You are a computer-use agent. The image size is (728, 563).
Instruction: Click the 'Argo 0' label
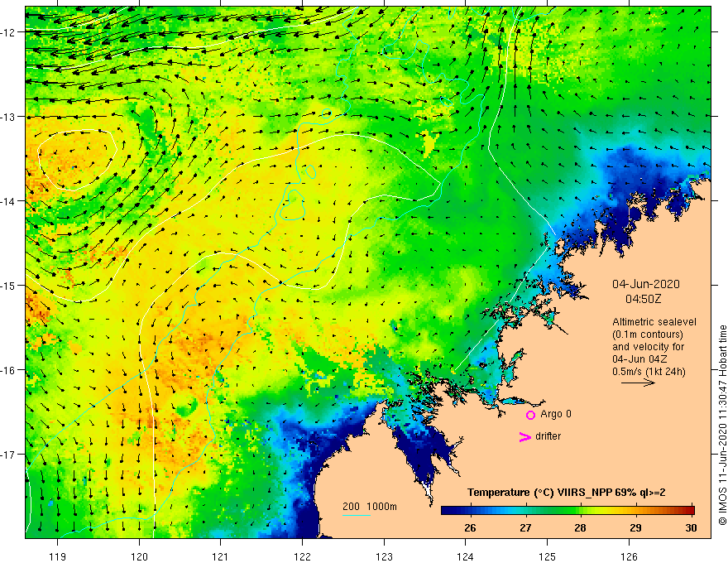point(556,414)
